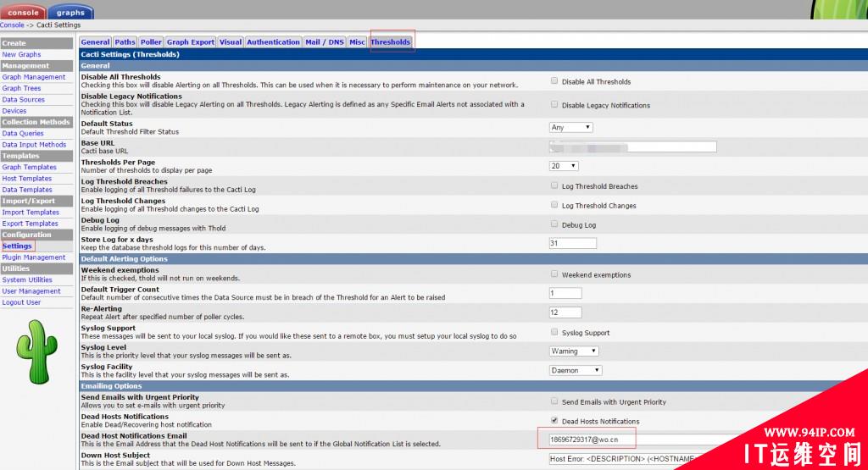Open the console tab
The image size is (868, 470).
23,12
